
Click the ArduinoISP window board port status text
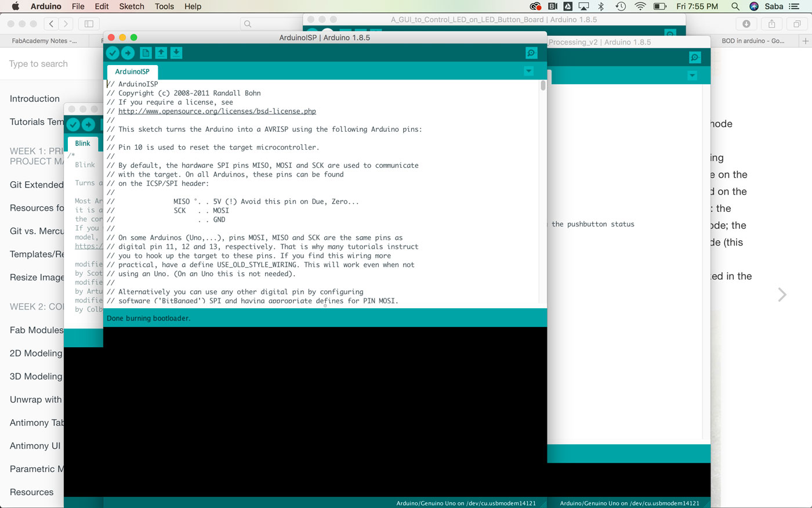click(466, 503)
